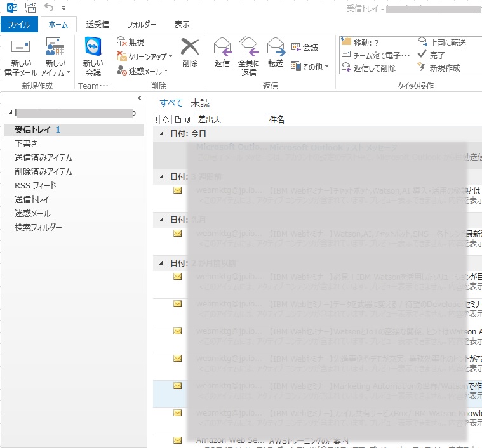Minimize the folder pane with the chevron
This screenshot has width=482, height=448.
(140, 98)
